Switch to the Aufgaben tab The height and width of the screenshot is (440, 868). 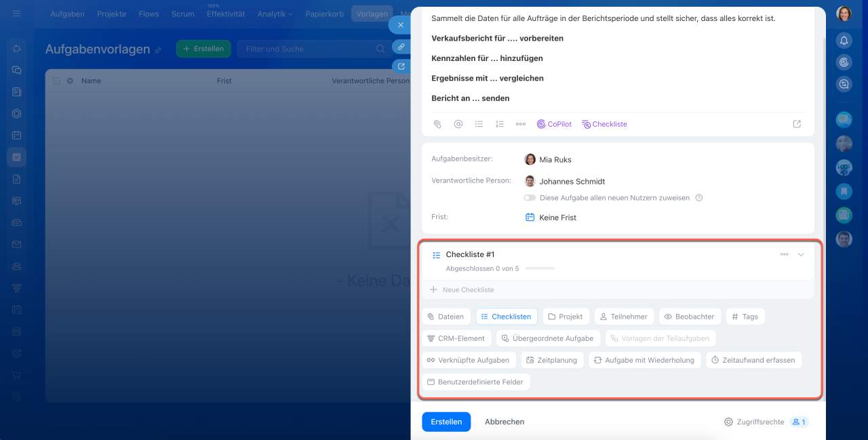pyautogui.click(x=67, y=14)
